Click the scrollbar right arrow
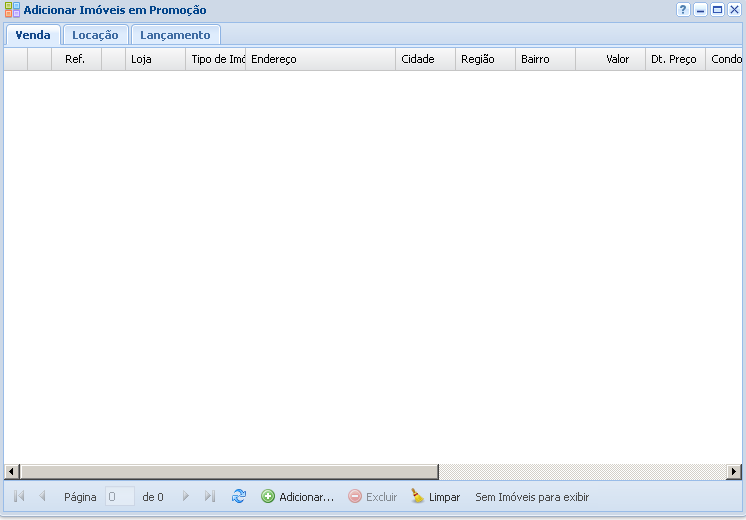Screen dimensions: 746x520 coord(733,472)
